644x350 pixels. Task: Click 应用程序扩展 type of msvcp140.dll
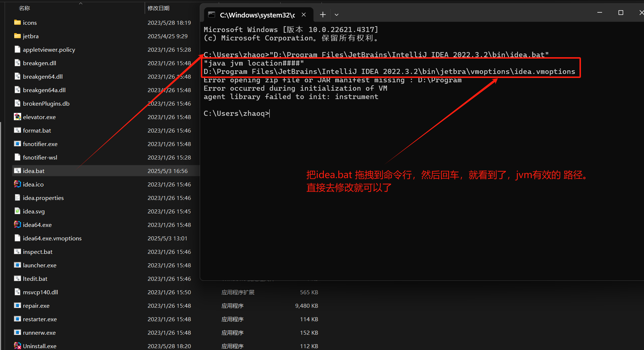point(238,292)
